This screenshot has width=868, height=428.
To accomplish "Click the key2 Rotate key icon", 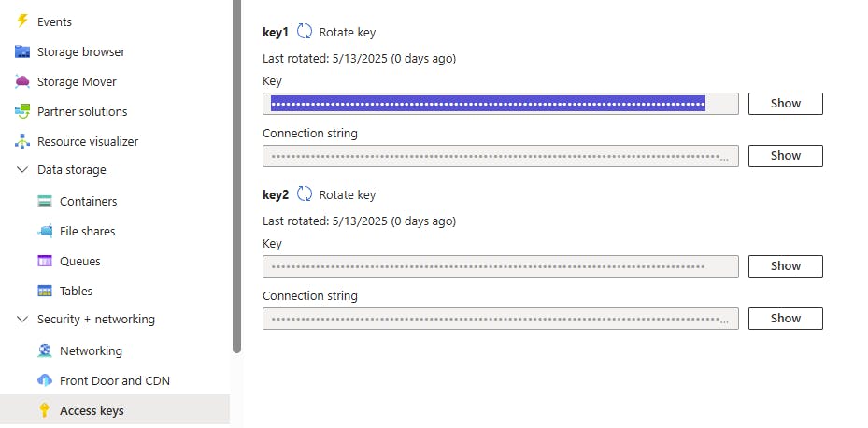I will pyautogui.click(x=305, y=194).
